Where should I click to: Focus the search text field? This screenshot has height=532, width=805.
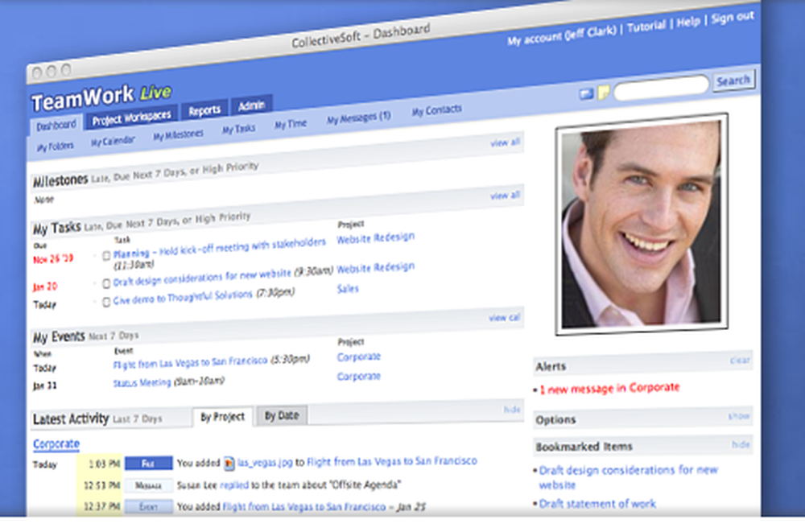[661, 87]
